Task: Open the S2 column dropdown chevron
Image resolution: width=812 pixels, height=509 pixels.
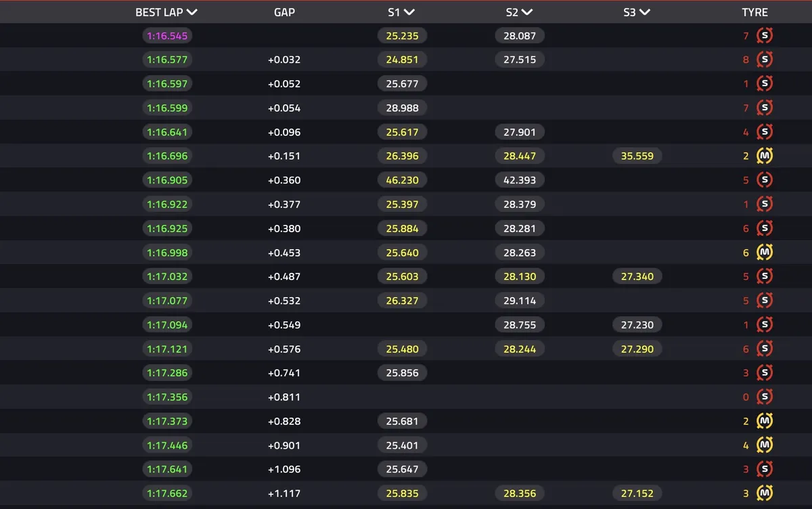Action: coord(527,12)
